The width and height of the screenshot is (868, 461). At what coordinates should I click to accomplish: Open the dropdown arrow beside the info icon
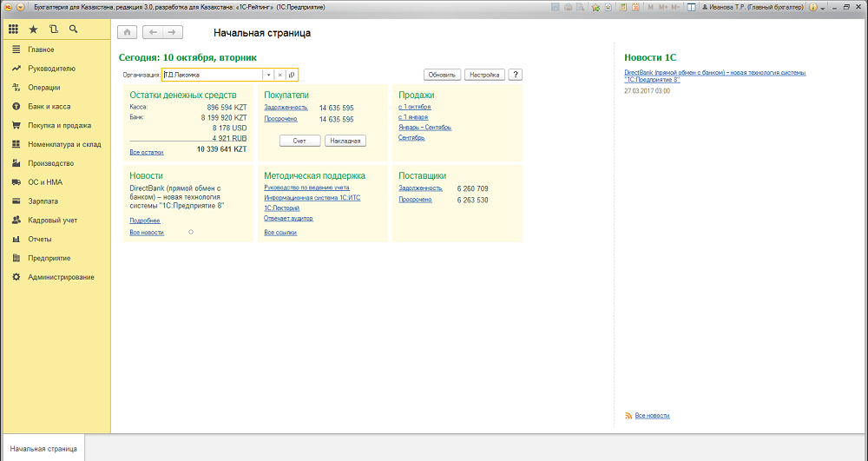[823, 6]
